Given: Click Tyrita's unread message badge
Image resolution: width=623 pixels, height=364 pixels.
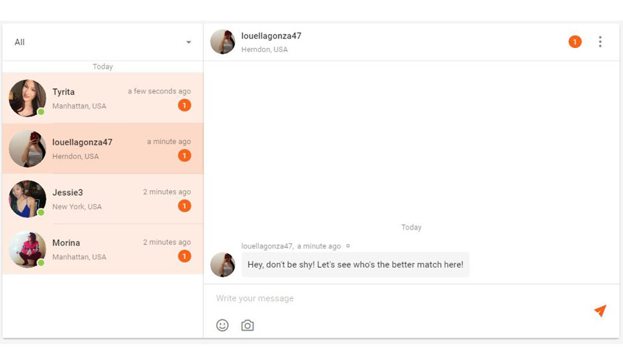Looking at the screenshot, I should 184,105.
